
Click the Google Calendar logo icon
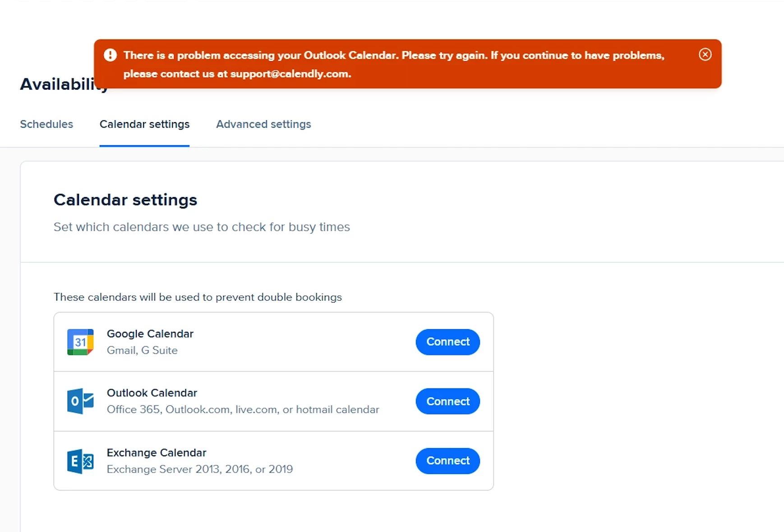(80, 342)
